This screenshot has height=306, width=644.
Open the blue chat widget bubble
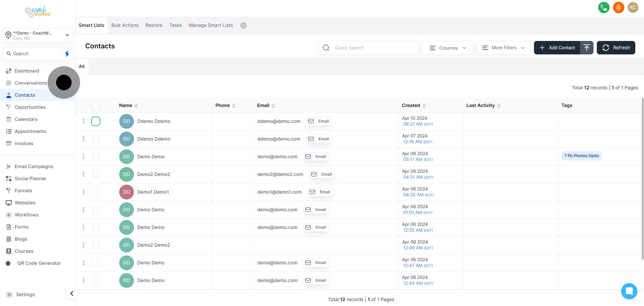(x=629, y=291)
